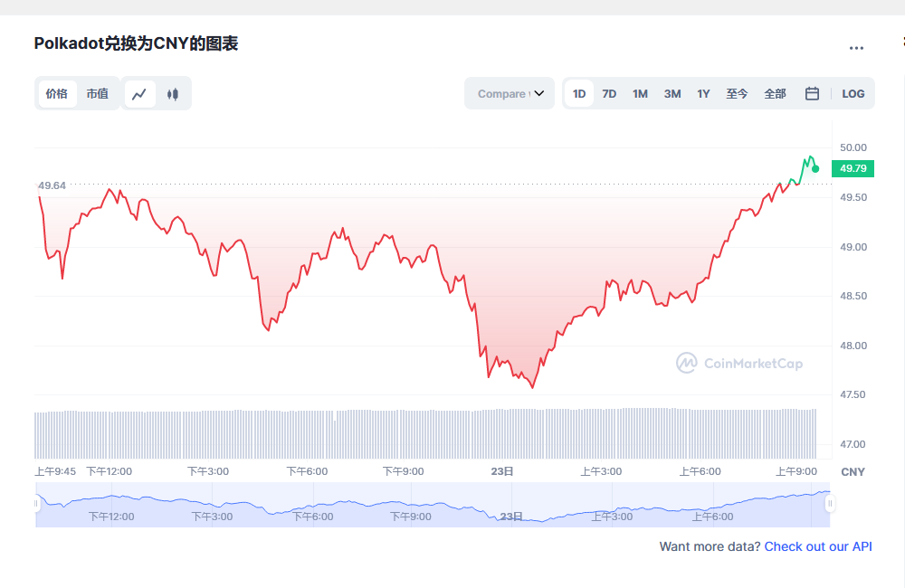The height and width of the screenshot is (588, 905).
Task: Select the 市值 (market cap) tab
Action: (x=98, y=94)
